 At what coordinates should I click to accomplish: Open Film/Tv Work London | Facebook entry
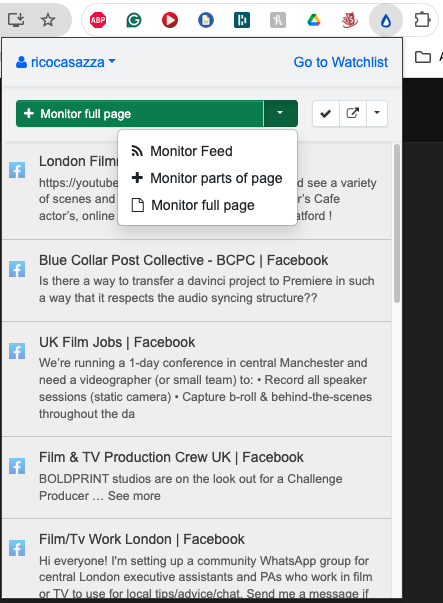(142, 539)
